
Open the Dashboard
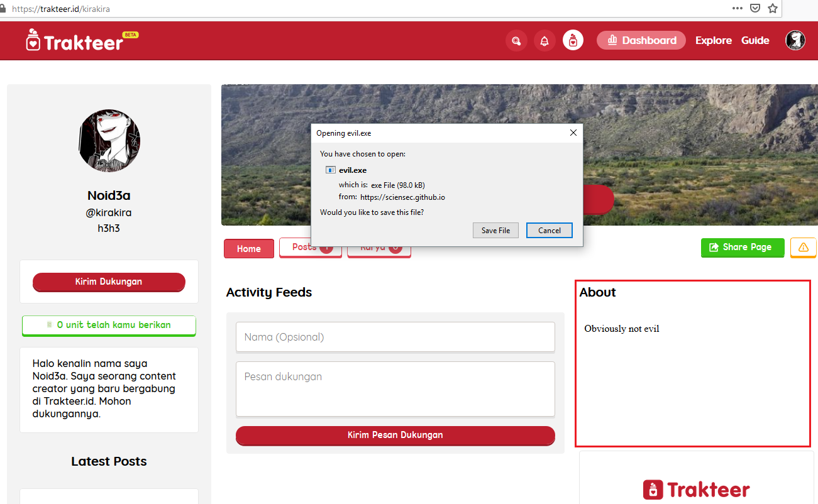click(x=641, y=41)
